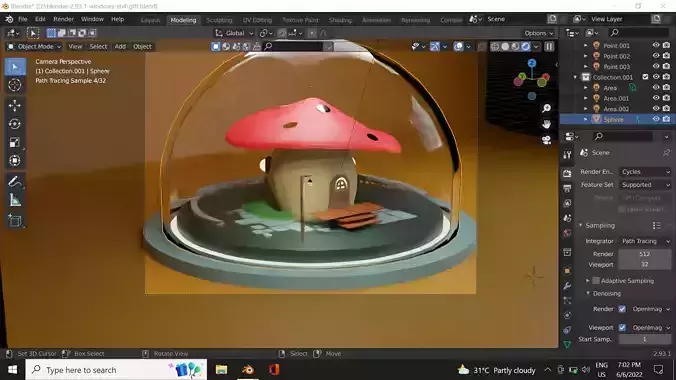The width and height of the screenshot is (676, 380).
Task: Open Feature Set Supported dropdown
Action: (645, 185)
